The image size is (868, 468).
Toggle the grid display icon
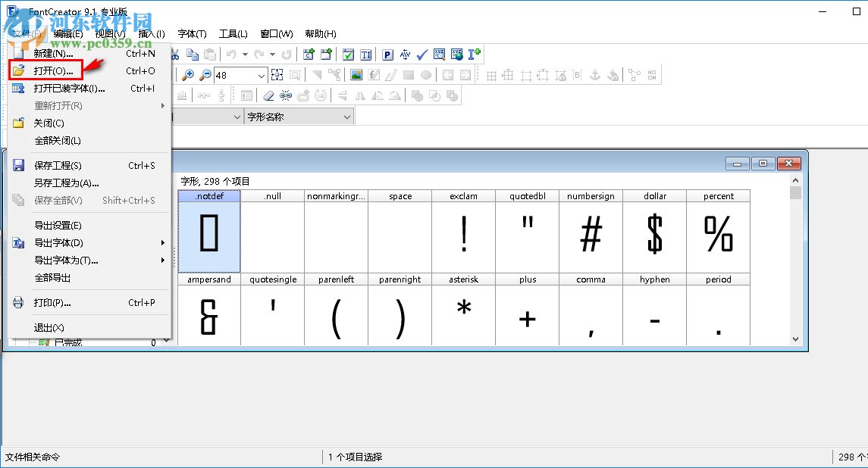click(x=491, y=74)
